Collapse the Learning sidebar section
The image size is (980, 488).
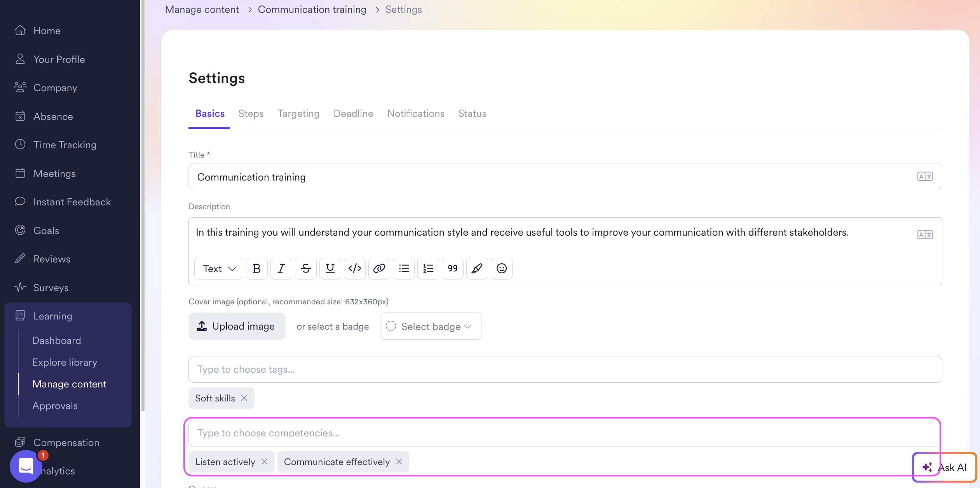52,316
